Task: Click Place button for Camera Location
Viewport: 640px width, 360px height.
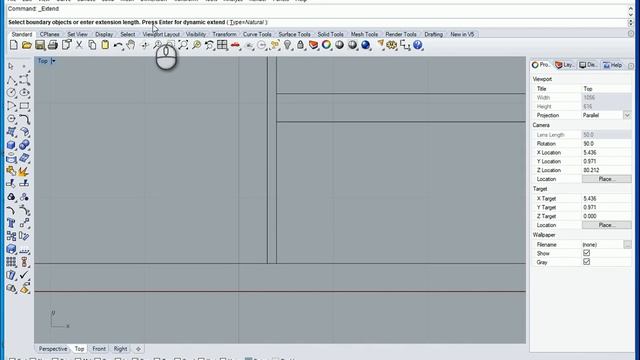Action: click(x=606, y=179)
